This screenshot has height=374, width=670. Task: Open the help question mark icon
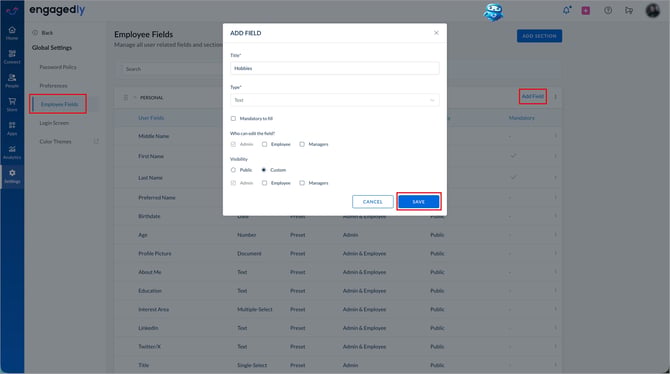tap(608, 11)
